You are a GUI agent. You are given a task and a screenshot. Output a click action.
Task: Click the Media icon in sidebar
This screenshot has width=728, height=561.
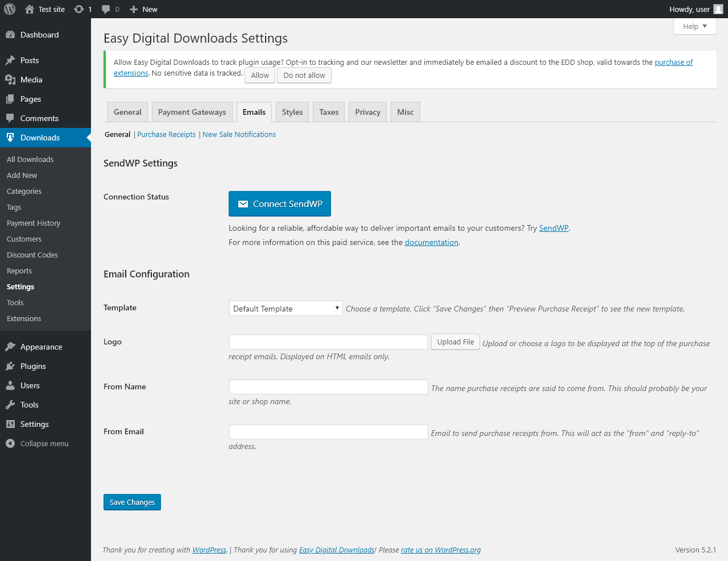coord(10,80)
